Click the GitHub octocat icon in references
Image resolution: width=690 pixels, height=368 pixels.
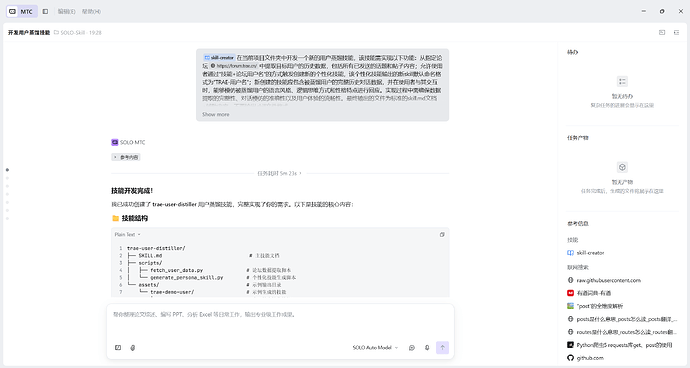(570, 358)
